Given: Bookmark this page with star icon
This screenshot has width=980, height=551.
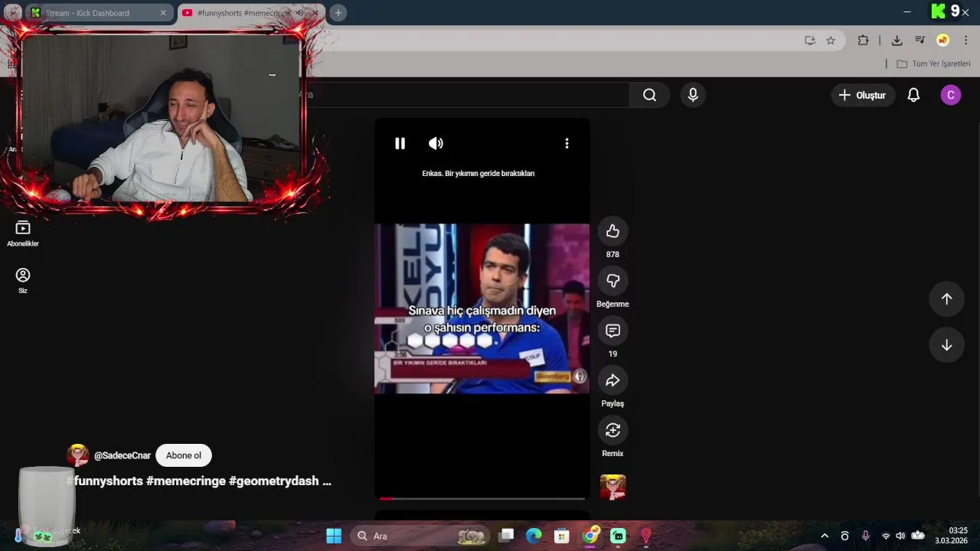Looking at the screenshot, I should click(831, 41).
